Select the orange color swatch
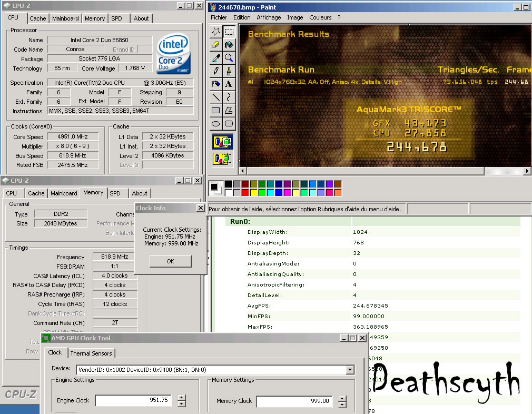532x414 pixels. (x=338, y=192)
